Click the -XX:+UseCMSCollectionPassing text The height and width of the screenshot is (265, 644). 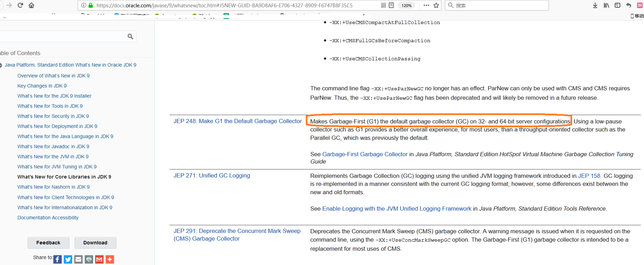(375, 59)
